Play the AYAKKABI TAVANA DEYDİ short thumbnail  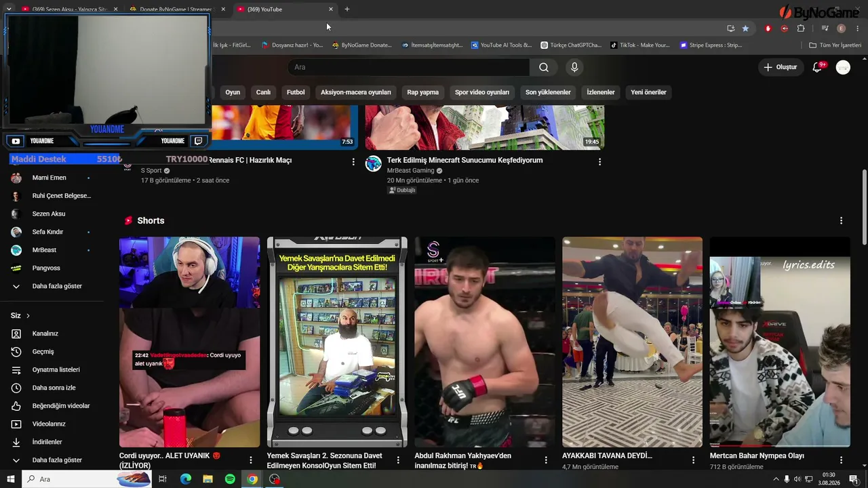(x=632, y=342)
